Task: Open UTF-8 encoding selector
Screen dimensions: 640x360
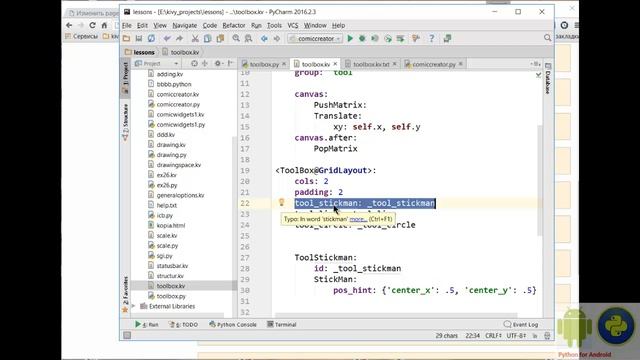Action: pos(516,335)
